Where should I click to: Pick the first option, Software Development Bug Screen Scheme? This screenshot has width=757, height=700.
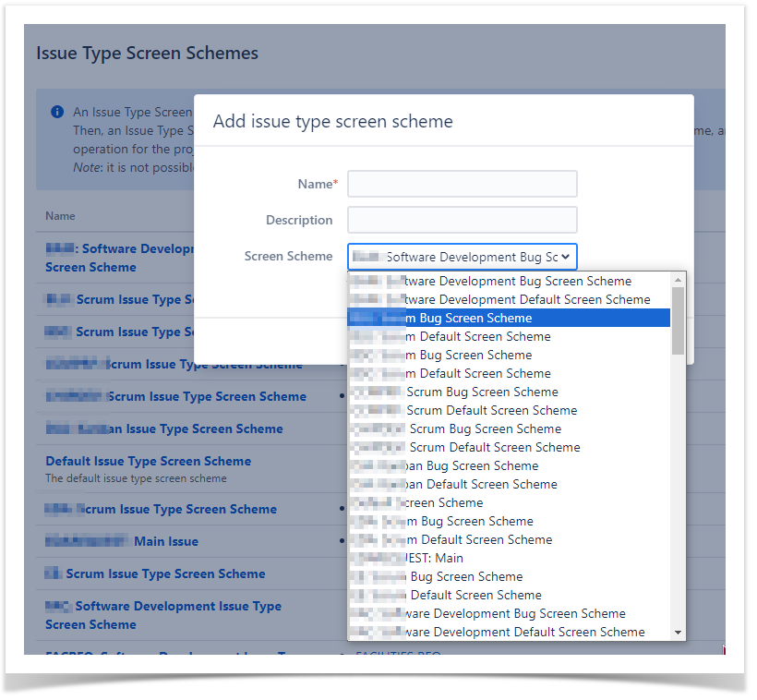coord(508,281)
